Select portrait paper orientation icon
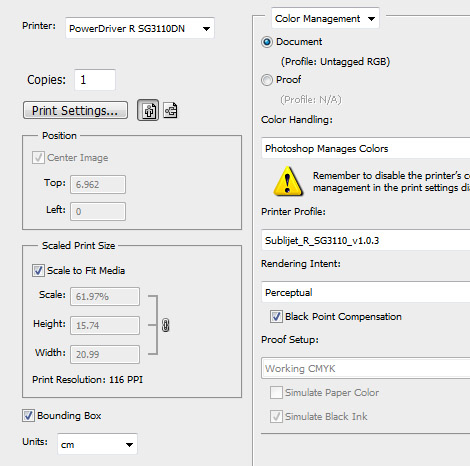 [148, 110]
